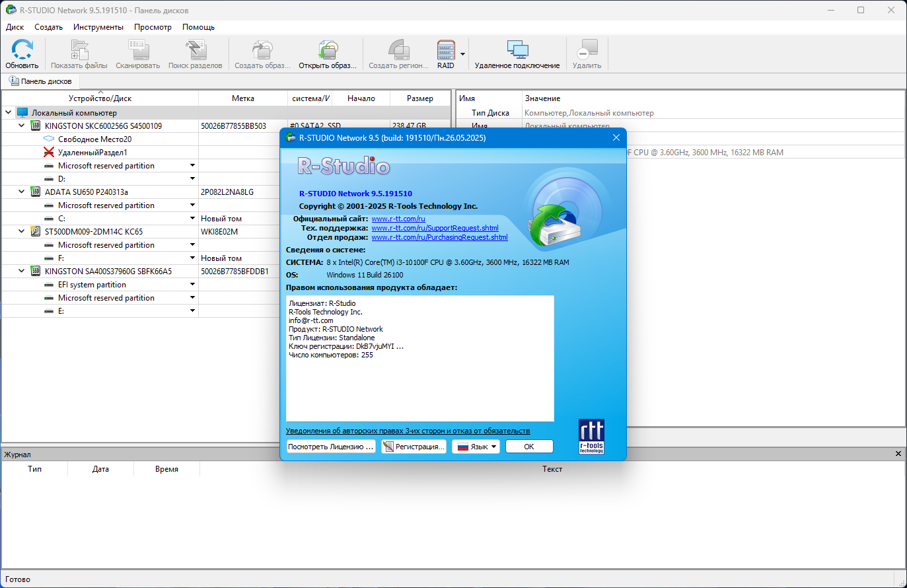This screenshot has width=907, height=588.
Task: Collapse the KINGSTON SKC600256G disk node
Action: [x=22, y=126]
